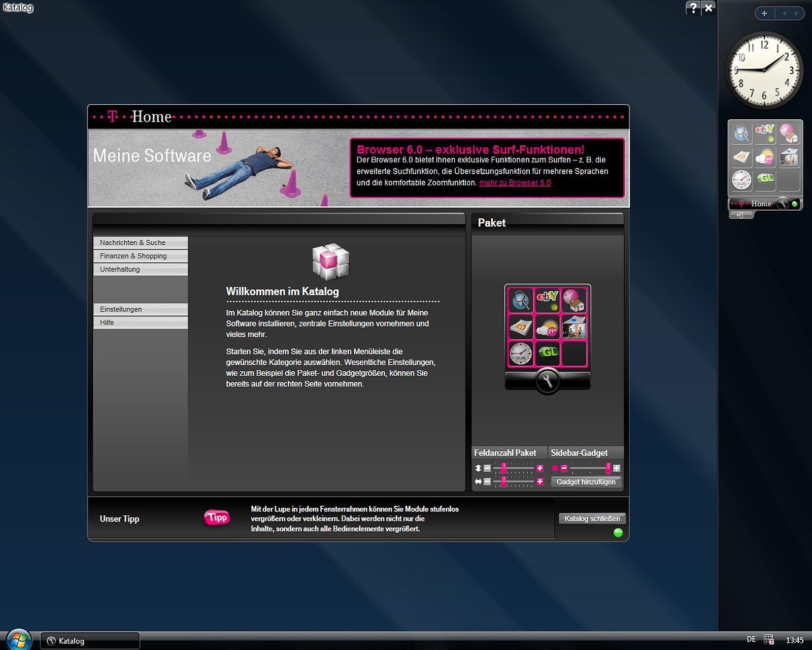Click the green status light in sidebar gadget
Screen dimensions: 812x650
795,204
